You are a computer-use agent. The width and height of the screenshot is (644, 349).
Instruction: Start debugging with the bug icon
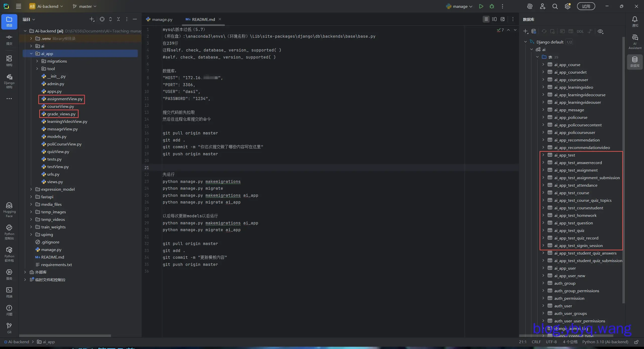492,6
